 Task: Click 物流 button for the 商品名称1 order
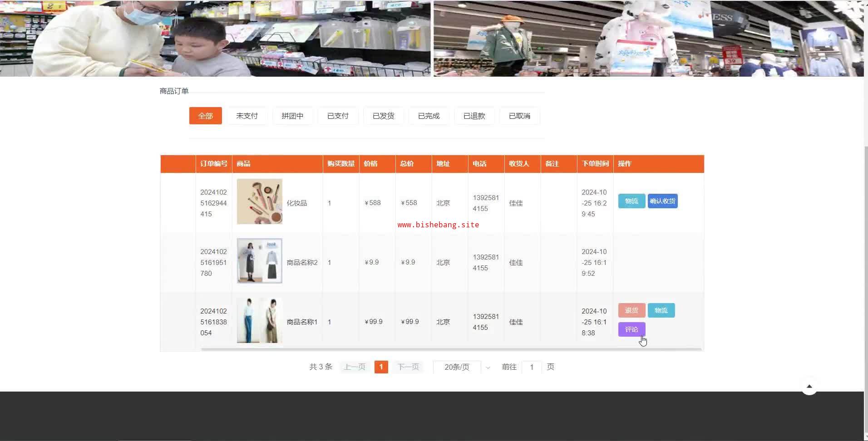pyautogui.click(x=661, y=310)
